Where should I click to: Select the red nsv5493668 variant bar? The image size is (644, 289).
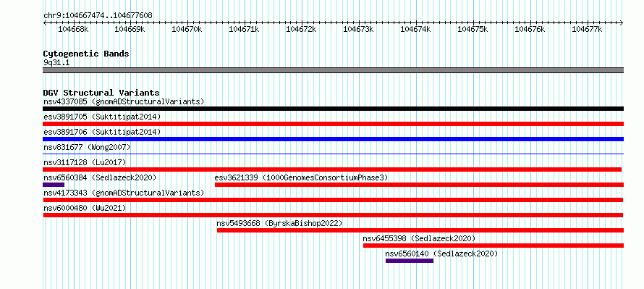420,230
